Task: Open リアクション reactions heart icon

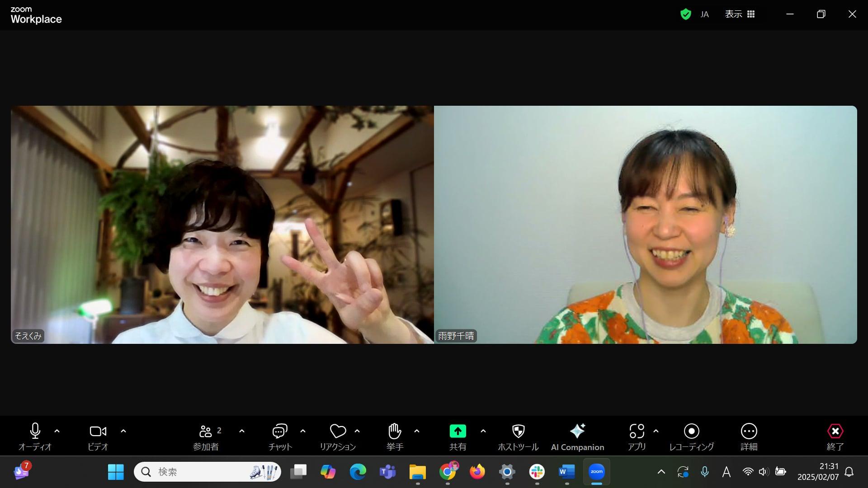Action: (x=338, y=436)
